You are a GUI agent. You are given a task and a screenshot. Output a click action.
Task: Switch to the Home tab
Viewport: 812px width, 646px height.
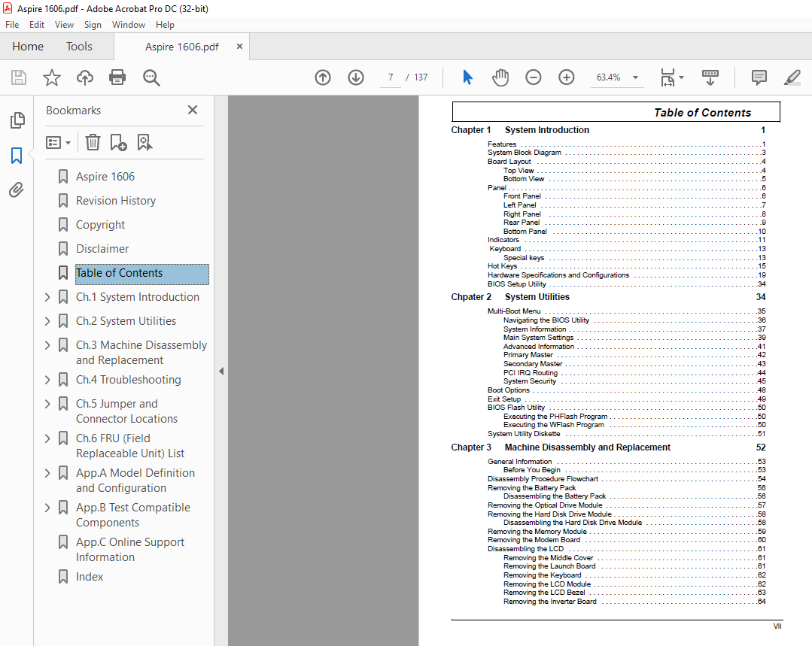[x=28, y=47]
